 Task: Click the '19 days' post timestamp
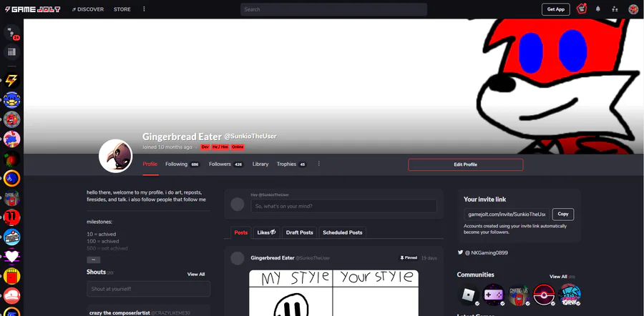(429, 258)
